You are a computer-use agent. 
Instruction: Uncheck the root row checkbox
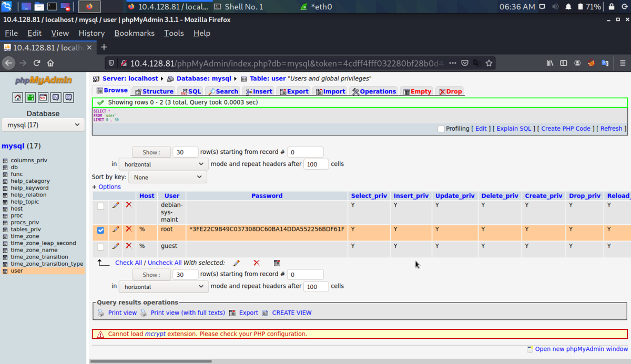click(x=101, y=230)
